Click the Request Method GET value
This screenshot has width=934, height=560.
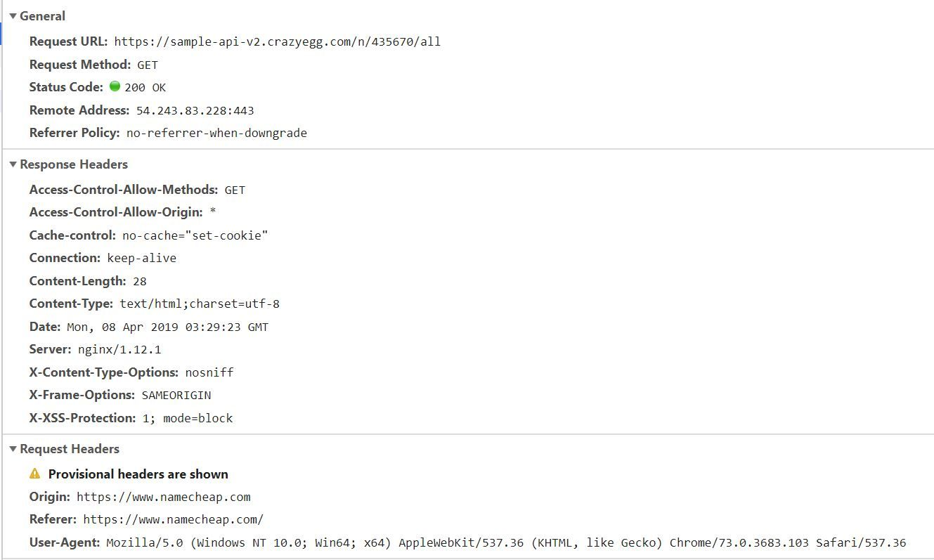148,65
